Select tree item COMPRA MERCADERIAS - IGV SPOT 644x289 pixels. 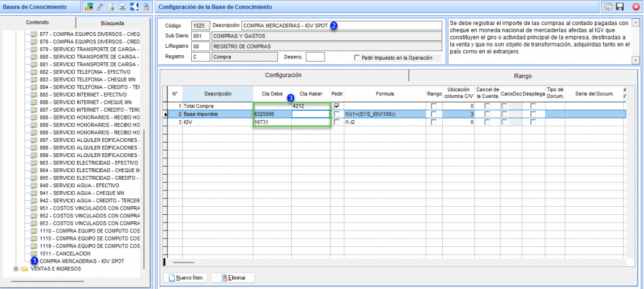click(82, 261)
